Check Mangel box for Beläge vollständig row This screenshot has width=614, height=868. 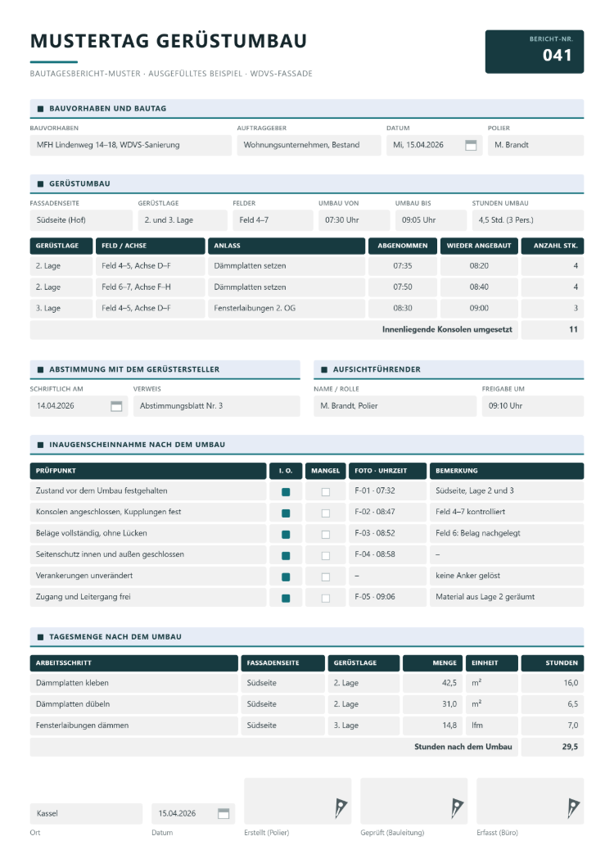click(326, 534)
